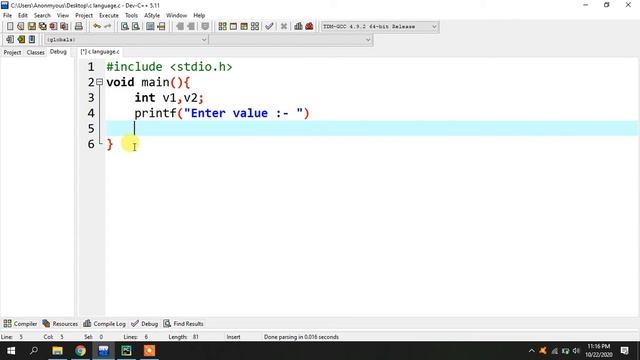The width and height of the screenshot is (640, 360).
Task: Open the Compile Log bottom tab
Action: click(x=104, y=324)
